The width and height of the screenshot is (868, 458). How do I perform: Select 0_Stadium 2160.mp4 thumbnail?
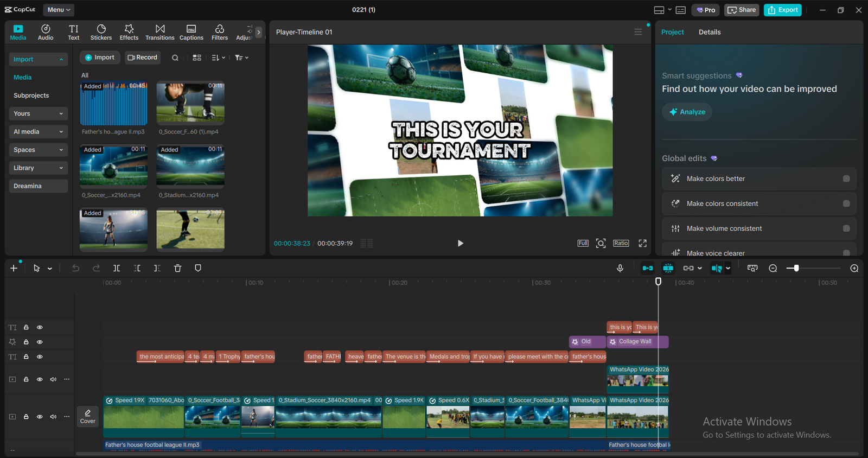[x=190, y=166]
